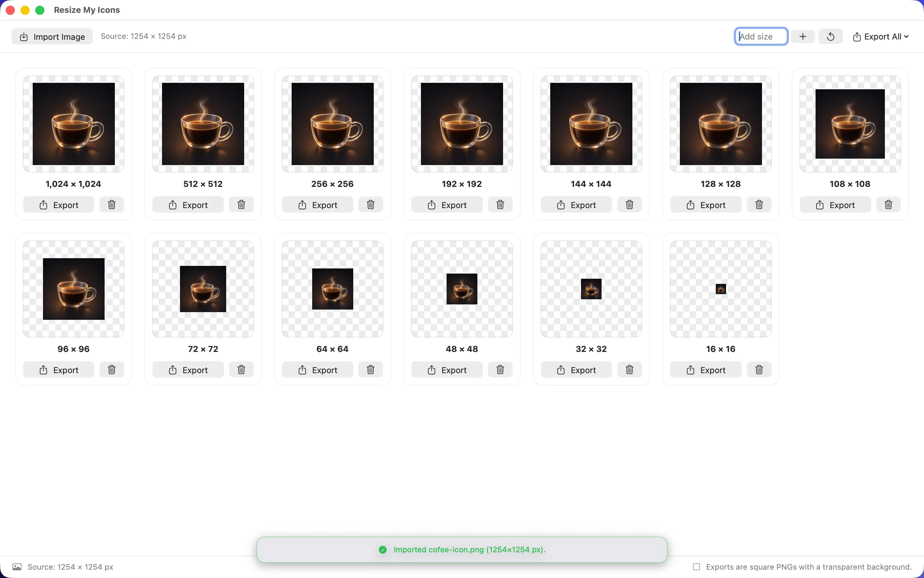Click the '512 × 512' size label
This screenshot has height=578, width=924.
click(203, 184)
